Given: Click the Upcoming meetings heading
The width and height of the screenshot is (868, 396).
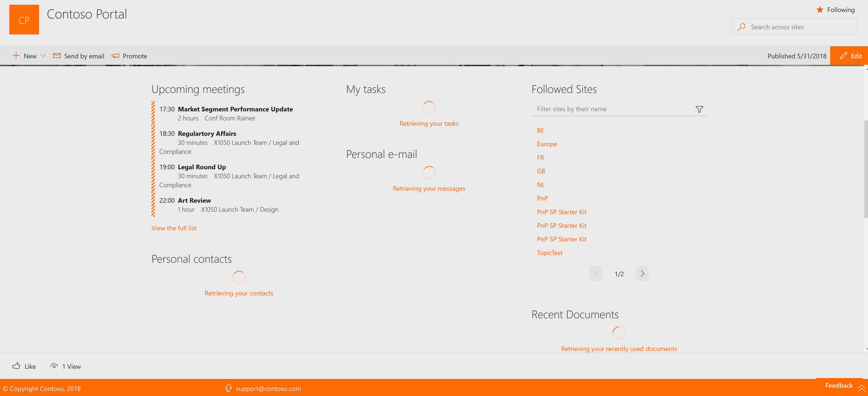Looking at the screenshot, I should pos(198,89).
